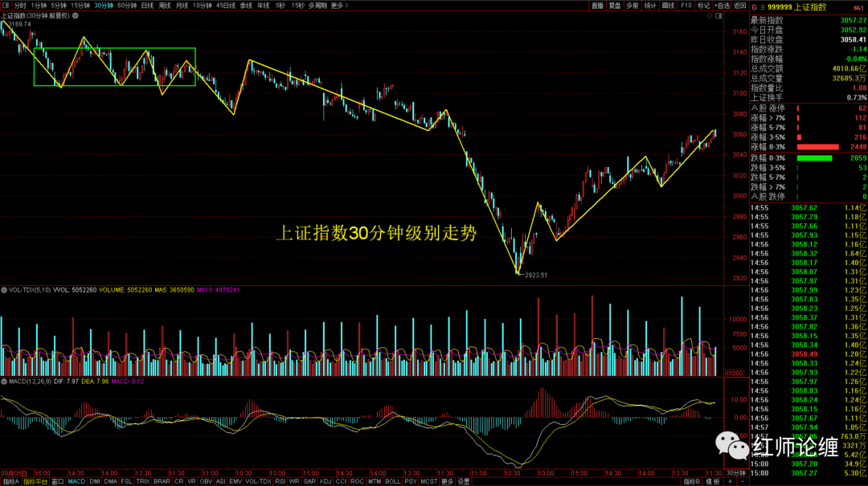Click the 直播 button

point(597,6)
